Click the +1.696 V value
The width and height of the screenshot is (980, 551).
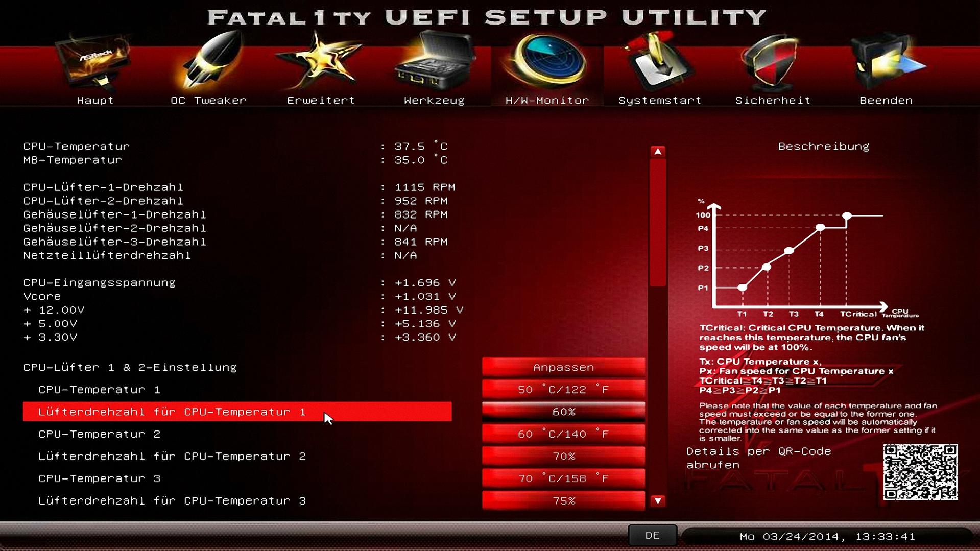click(x=425, y=283)
